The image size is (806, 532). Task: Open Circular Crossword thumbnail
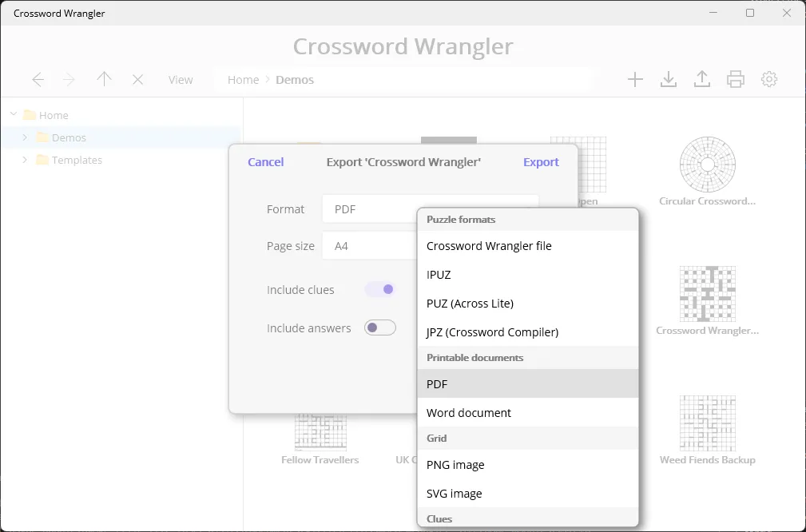[707, 165]
